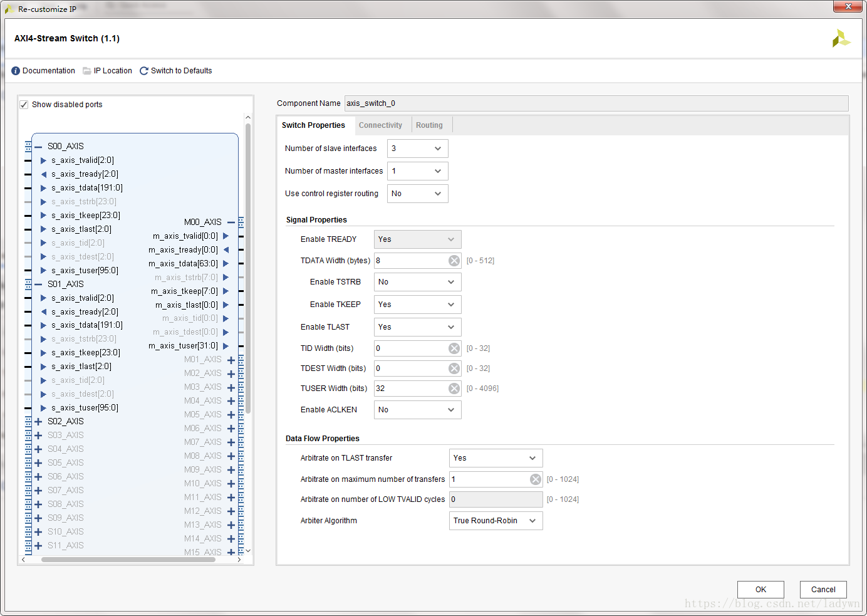Open Number of master interfaces dropdown
Image resolution: width=867 pixels, height=616 pixels.
click(418, 171)
